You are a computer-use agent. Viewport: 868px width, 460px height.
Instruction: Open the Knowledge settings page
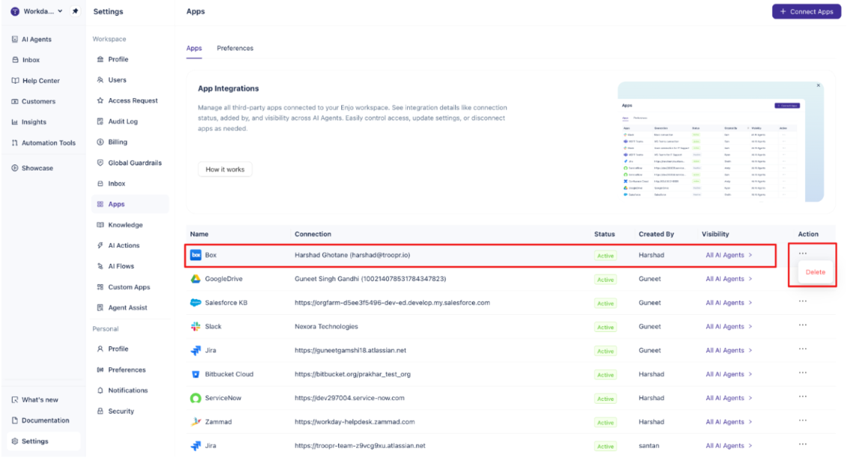coord(120,224)
